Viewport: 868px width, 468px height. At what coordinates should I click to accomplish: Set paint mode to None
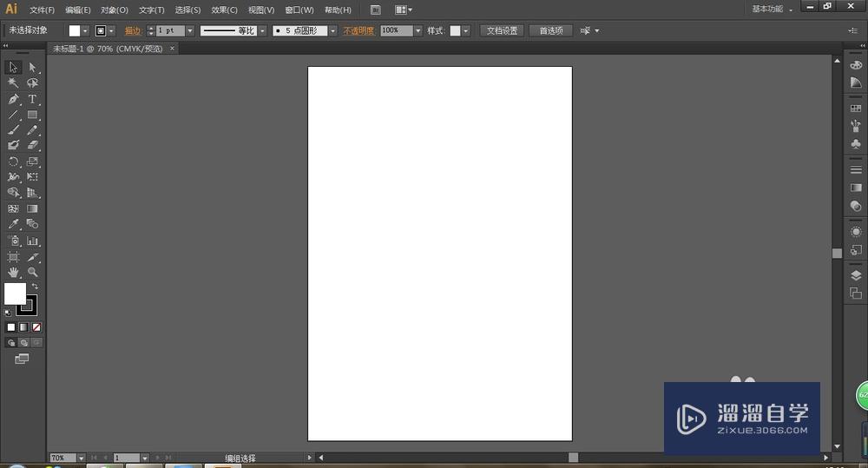click(x=36, y=327)
